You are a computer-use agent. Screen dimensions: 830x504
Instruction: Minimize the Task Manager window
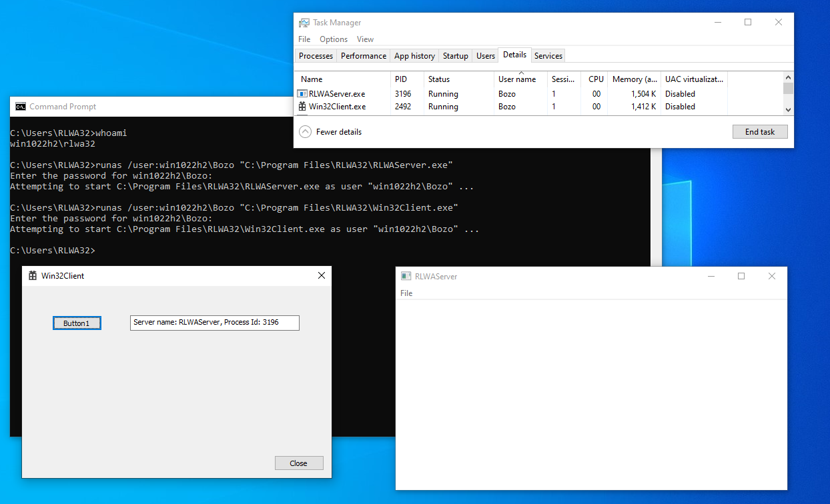717,22
